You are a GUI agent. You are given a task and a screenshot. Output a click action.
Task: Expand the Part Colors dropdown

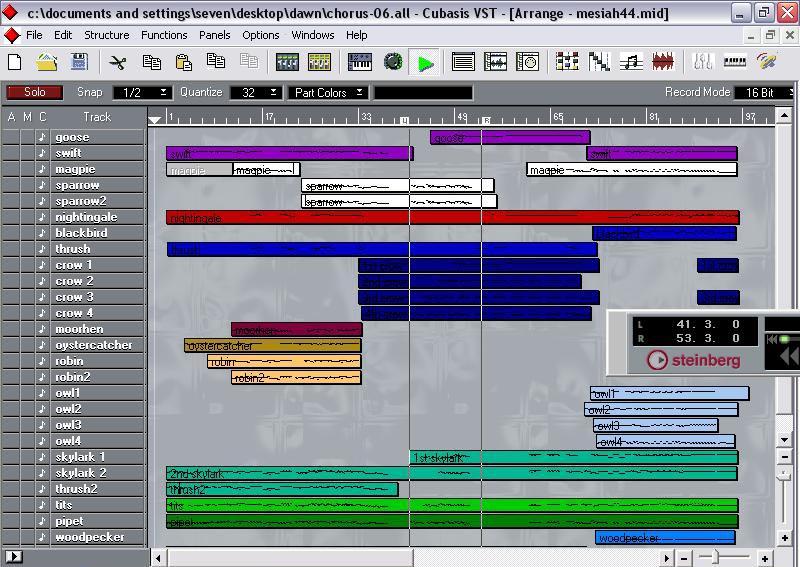(x=328, y=92)
